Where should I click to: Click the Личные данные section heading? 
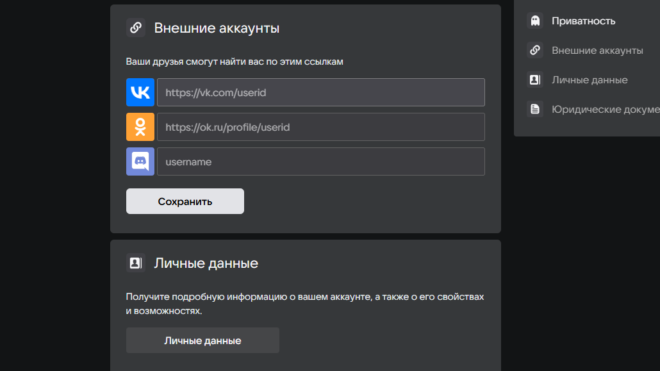coord(206,263)
